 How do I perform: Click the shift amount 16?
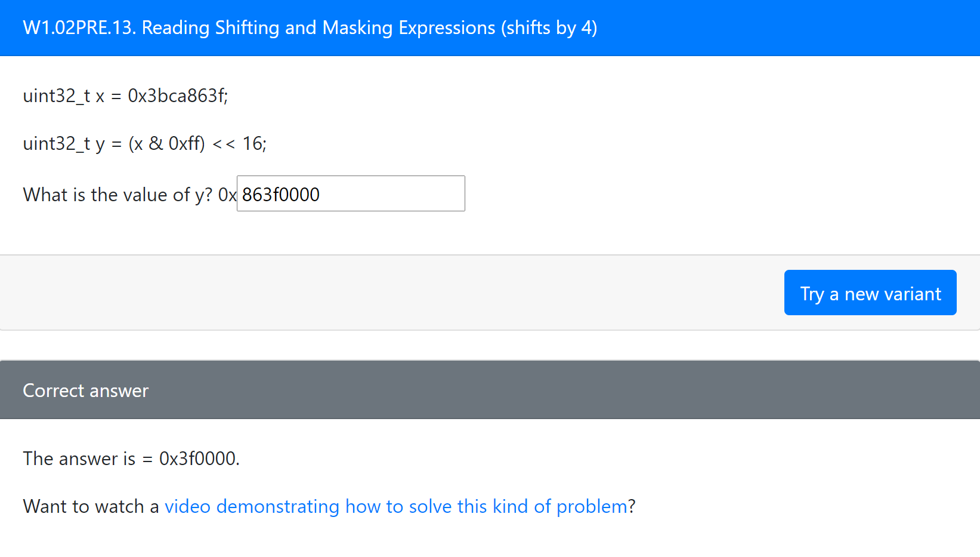[252, 143]
